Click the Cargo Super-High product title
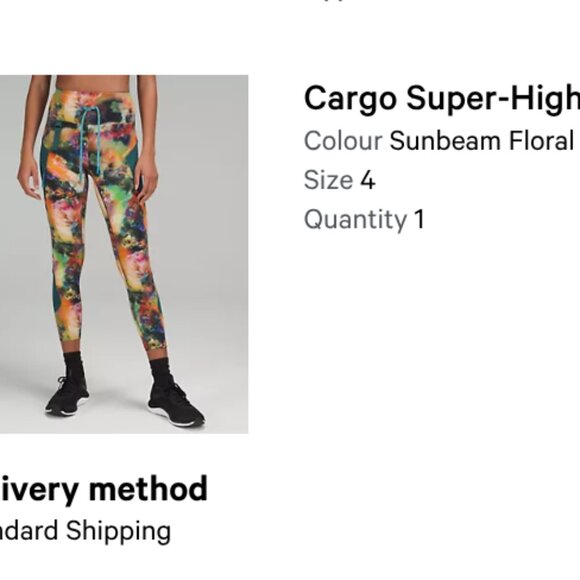This screenshot has height=580, width=580. (x=442, y=98)
